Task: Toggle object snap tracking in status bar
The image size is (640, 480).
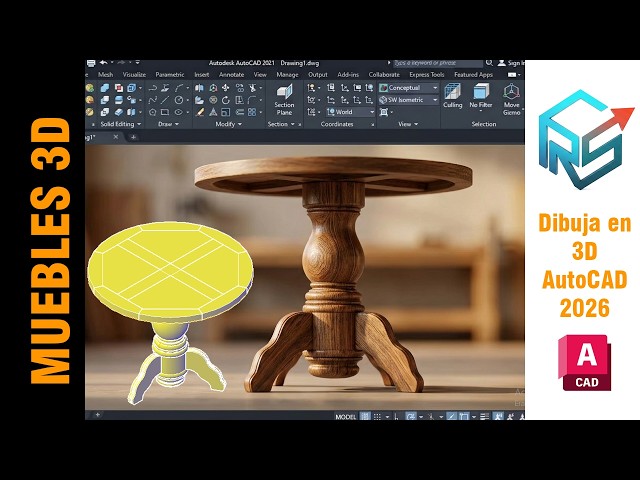Action: 451,416
